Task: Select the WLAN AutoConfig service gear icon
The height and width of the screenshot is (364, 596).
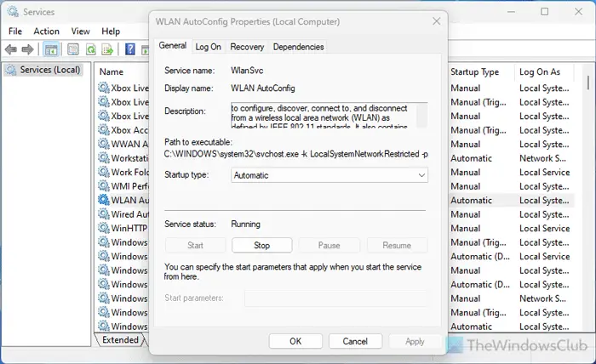Action: click(x=103, y=200)
